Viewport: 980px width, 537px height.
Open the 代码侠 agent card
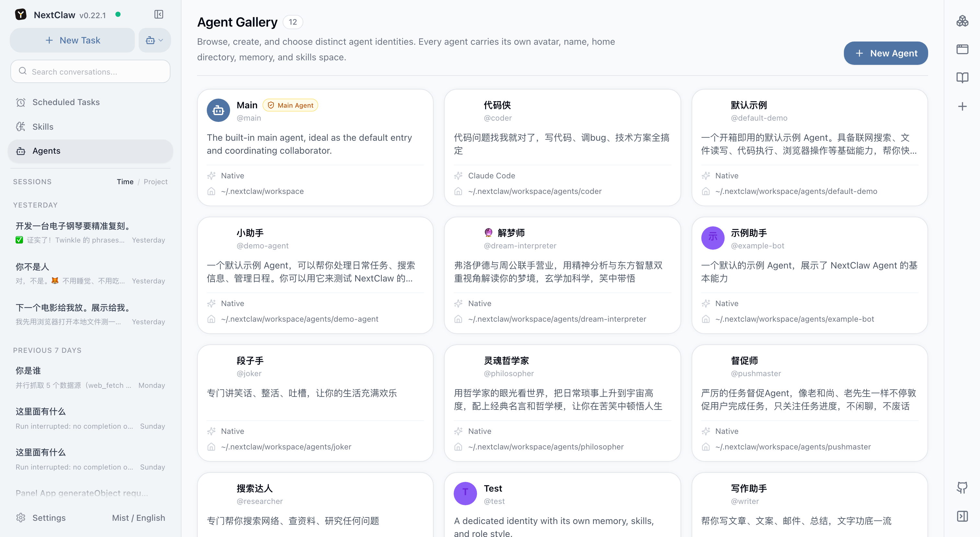(x=562, y=148)
